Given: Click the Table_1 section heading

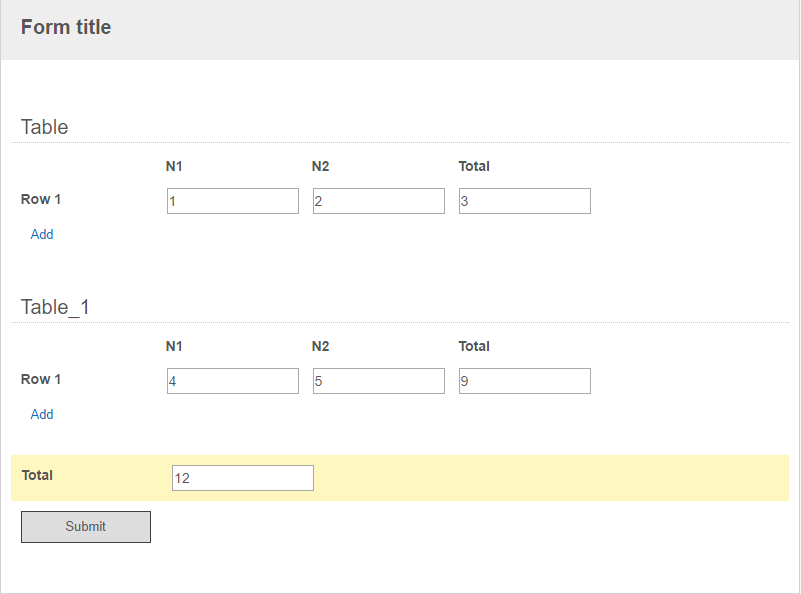Looking at the screenshot, I should pyautogui.click(x=55, y=307).
